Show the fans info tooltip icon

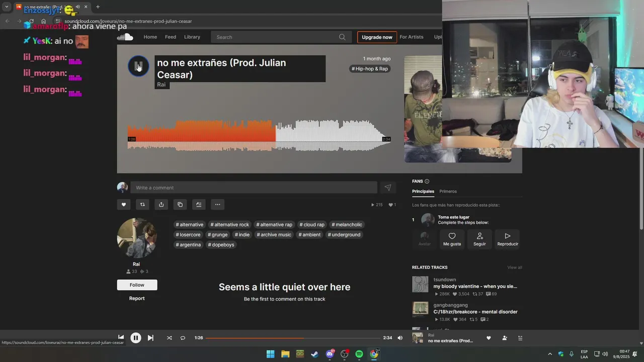pyautogui.click(x=427, y=181)
